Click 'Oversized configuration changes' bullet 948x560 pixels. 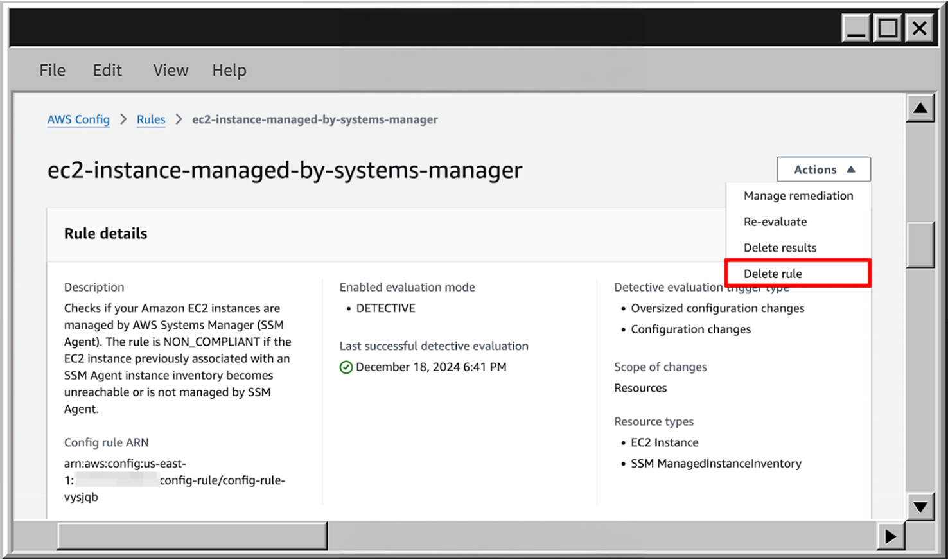[717, 308]
